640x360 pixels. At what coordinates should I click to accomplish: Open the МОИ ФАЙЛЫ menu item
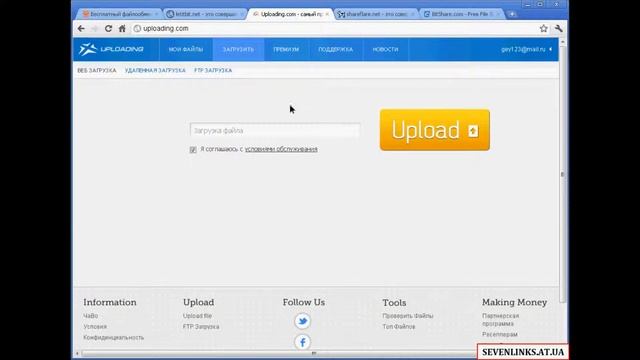(x=186, y=49)
